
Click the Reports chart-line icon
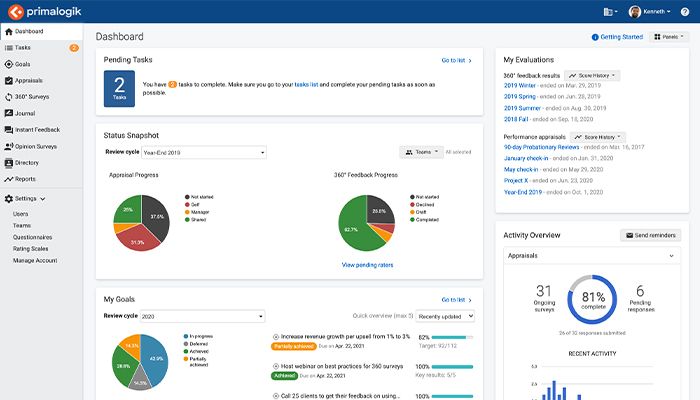pos(8,179)
